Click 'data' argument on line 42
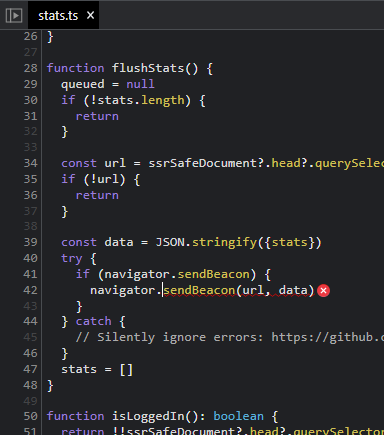 pyautogui.click(x=293, y=290)
